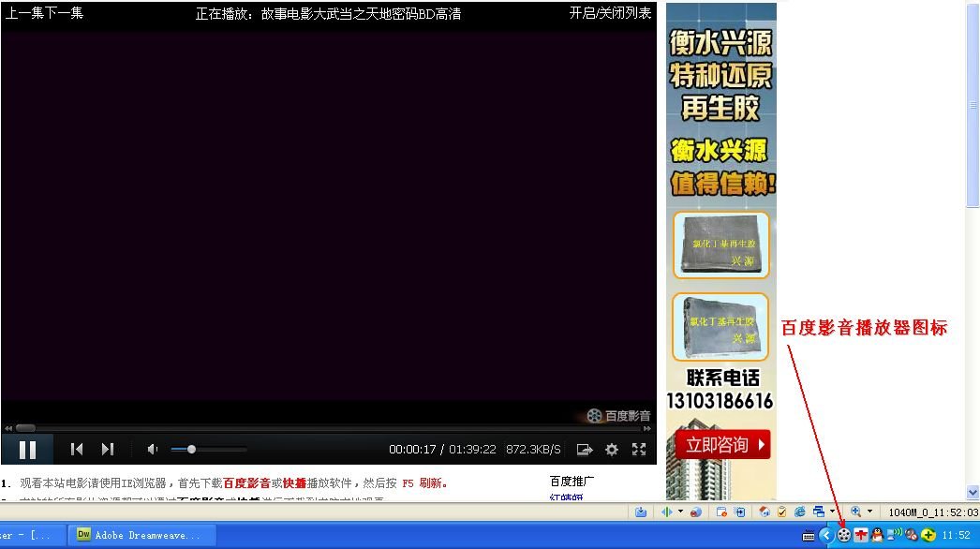Click the scrollbar down arrow on the right

973,492
